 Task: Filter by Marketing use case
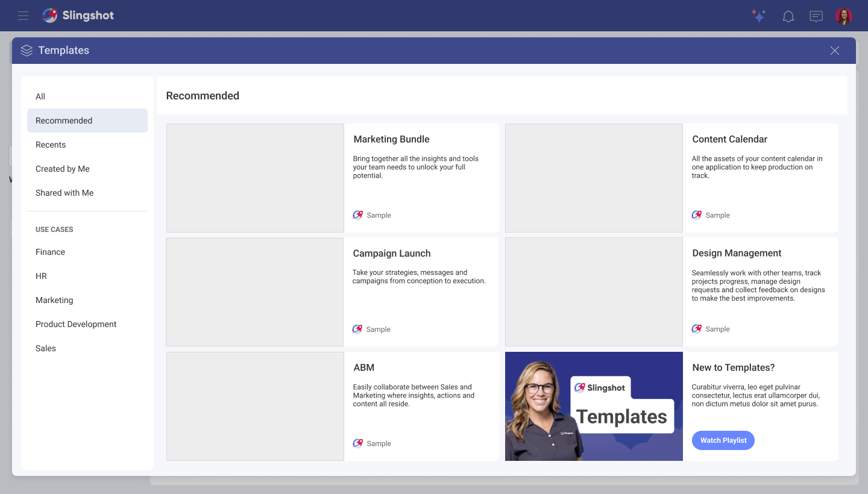click(87, 300)
